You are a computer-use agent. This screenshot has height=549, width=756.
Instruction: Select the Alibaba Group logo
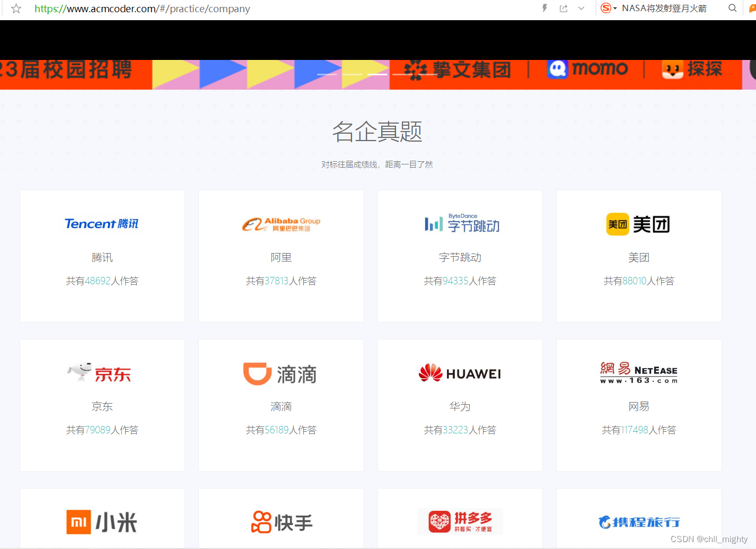281,224
